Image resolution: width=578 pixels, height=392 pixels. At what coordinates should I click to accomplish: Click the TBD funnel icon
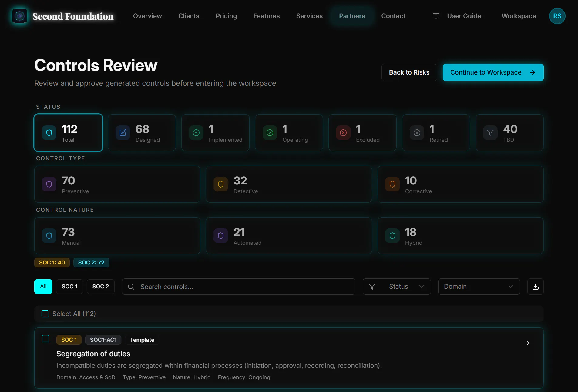coord(490,133)
